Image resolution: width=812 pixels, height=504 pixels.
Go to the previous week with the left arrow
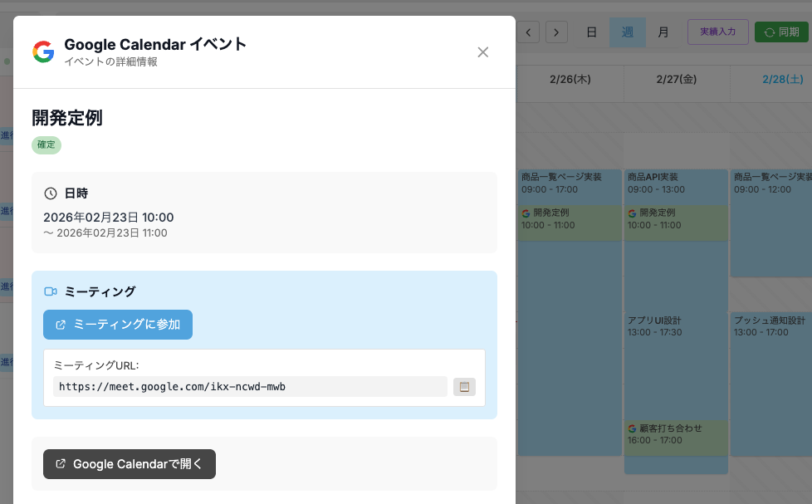click(528, 32)
